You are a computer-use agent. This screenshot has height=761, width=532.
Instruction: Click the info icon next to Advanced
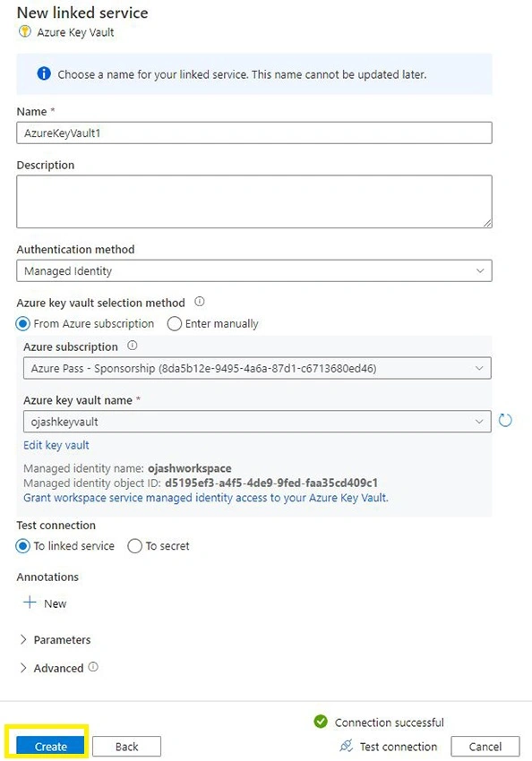93,667
